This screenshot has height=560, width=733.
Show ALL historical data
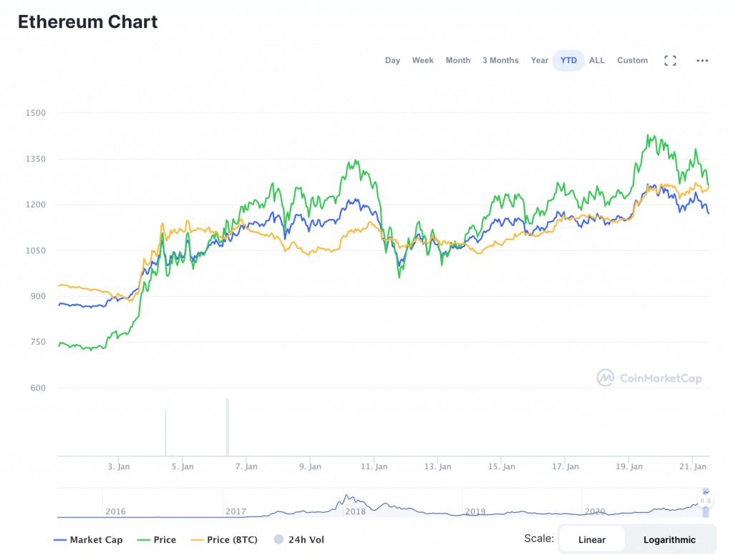click(597, 61)
